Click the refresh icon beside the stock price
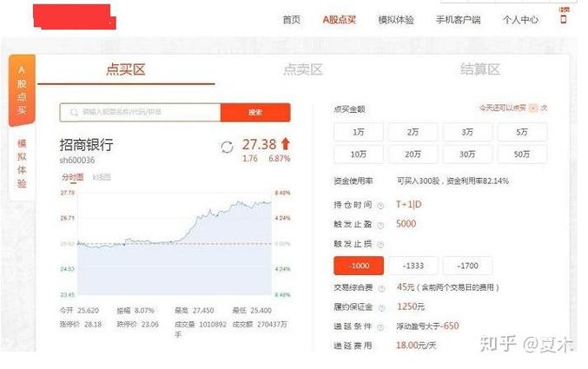Image resolution: width=588 pixels, height=369 pixels. 227,147
